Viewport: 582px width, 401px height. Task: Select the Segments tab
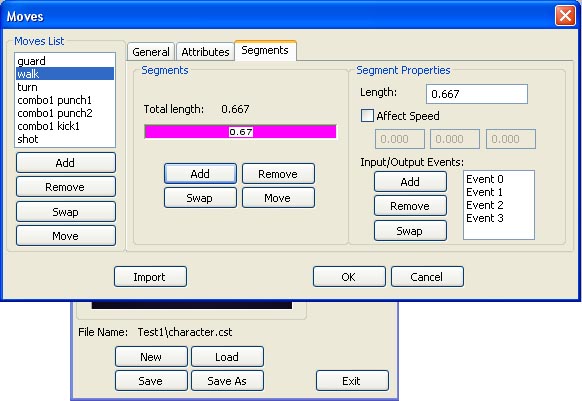tap(265, 50)
